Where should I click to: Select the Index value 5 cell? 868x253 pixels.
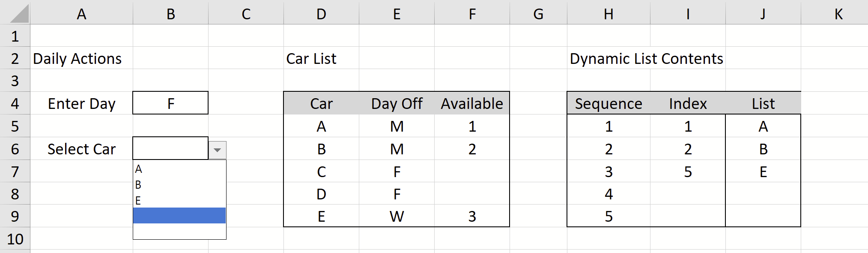(x=687, y=171)
